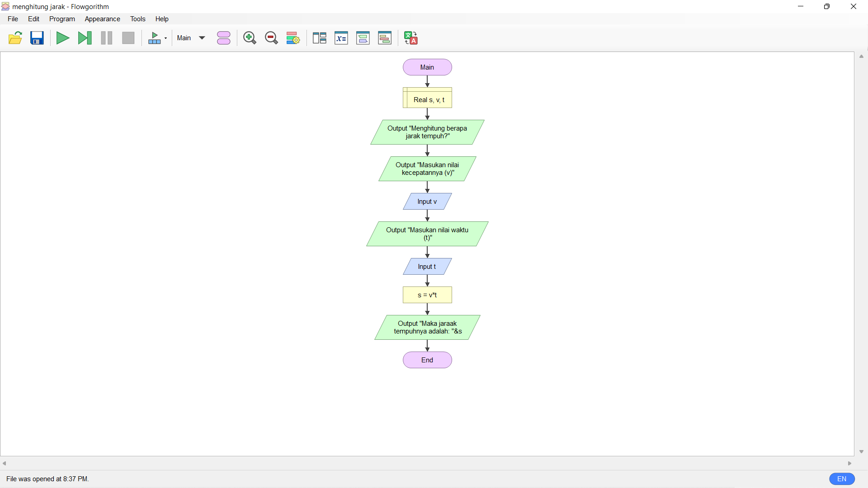The width and height of the screenshot is (868, 488).
Task: Open the Tools menu
Action: click(x=138, y=19)
